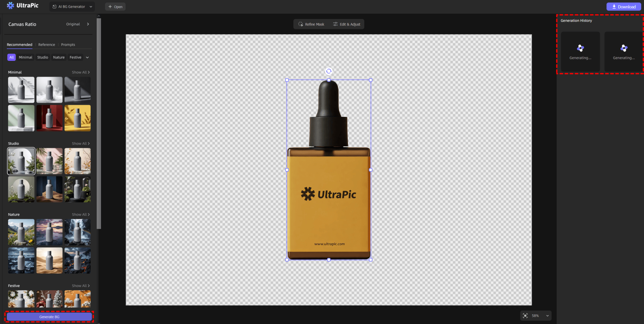Click the left panel vertical scrollbar
644x324 pixels.
[x=99, y=123]
